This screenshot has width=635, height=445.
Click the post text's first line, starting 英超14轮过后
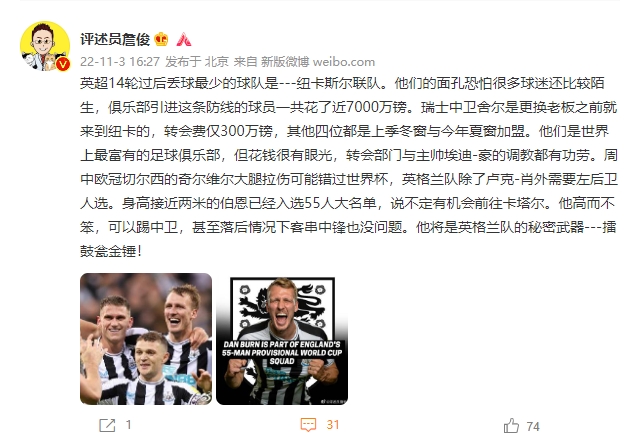pyautogui.click(x=342, y=83)
